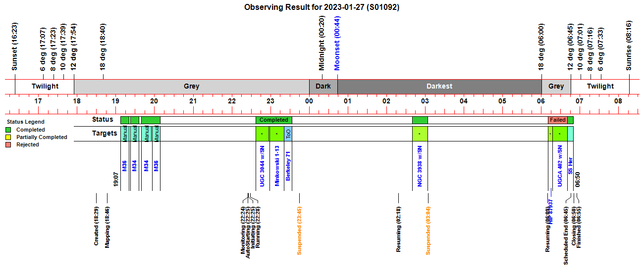Click the blue ToO target block
The image size is (644, 277).
(x=288, y=134)
